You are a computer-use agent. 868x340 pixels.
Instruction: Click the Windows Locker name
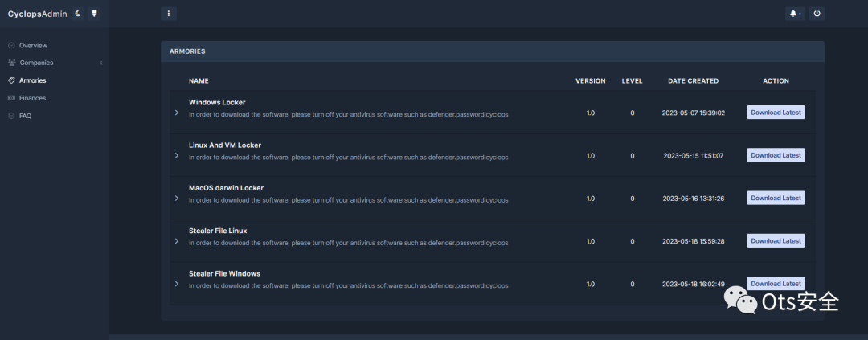pos(217,102)
